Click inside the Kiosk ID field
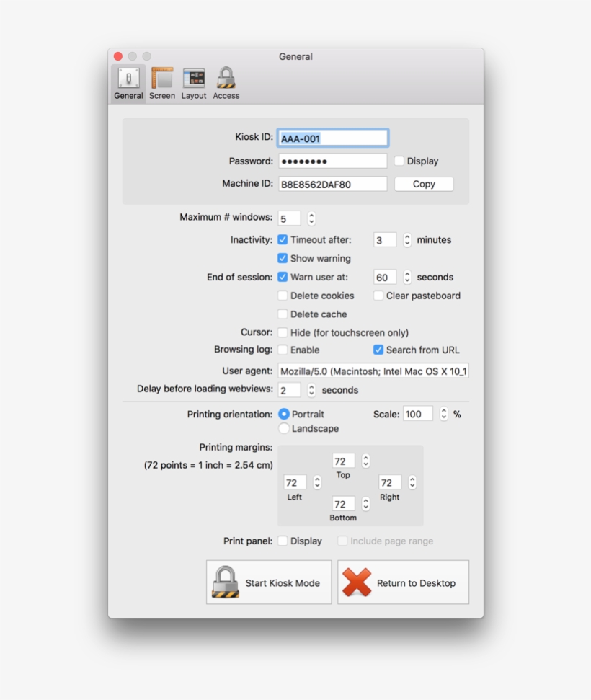 coord(332,137)
